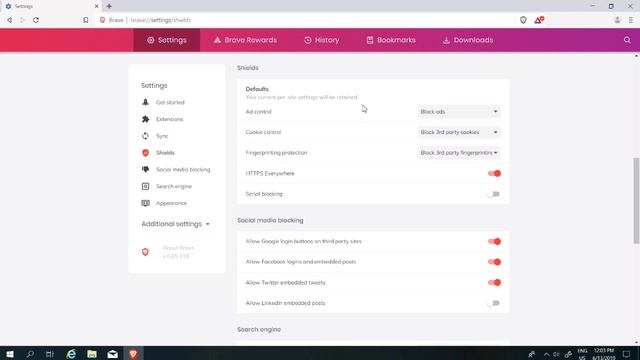Toggle Allow Facebook logins and embedded posts
Screen dimensions: 640x360
[494, 262]
